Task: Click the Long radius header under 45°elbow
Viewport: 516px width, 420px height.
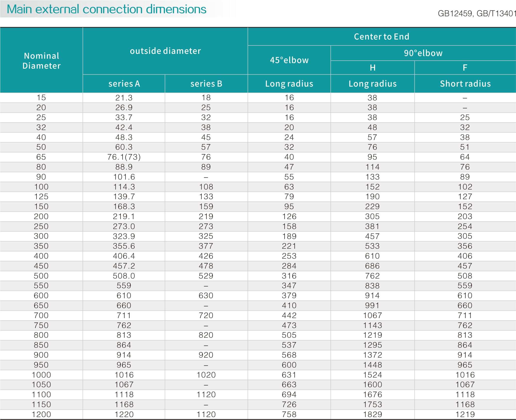Action: [289, 84]
